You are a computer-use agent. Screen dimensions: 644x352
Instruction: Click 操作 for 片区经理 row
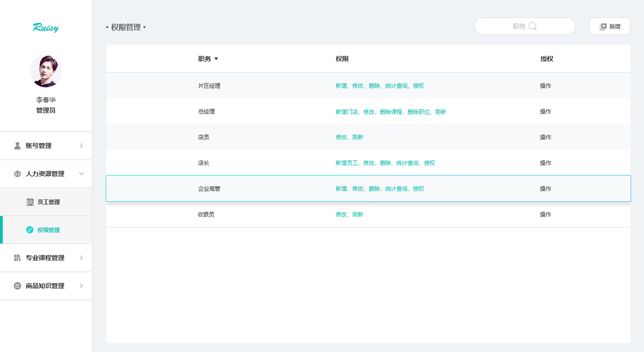[x=545, y=86]
